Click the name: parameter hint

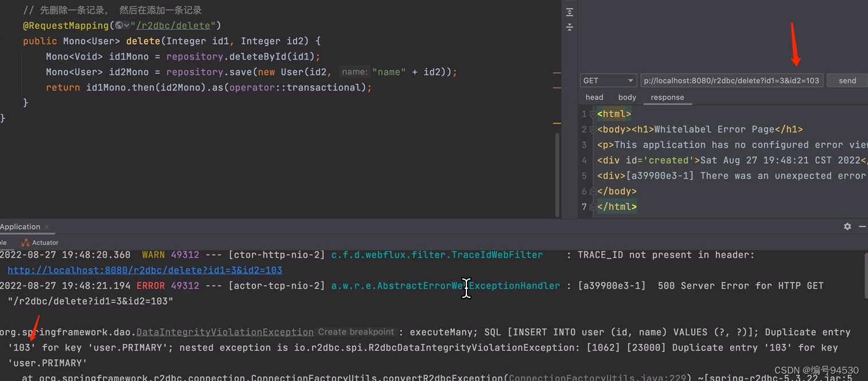click(354, 72)
